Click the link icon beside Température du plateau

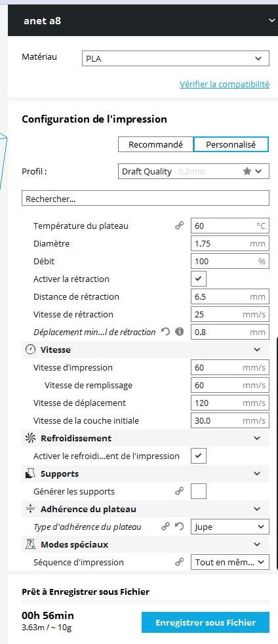point(179,226)
